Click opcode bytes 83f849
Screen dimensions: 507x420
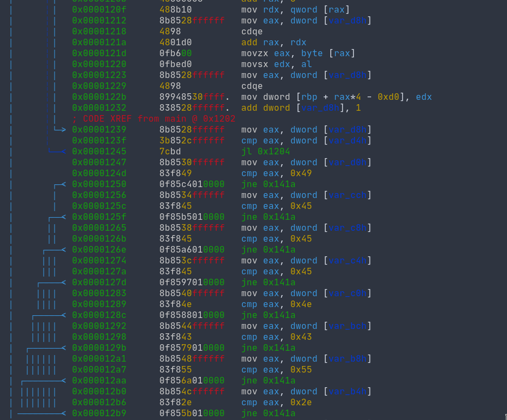176,173
